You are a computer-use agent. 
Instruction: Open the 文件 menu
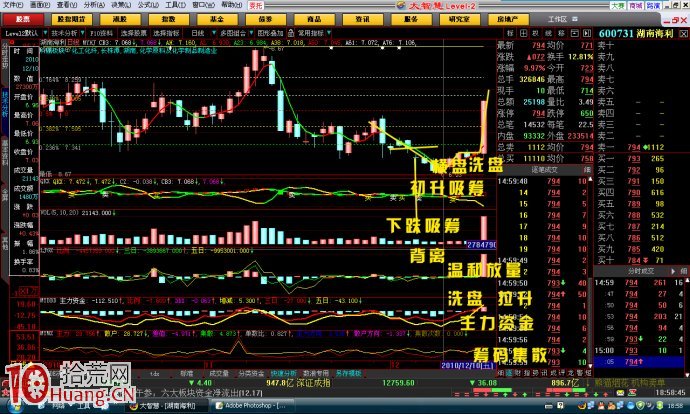[x=13, y=5]
